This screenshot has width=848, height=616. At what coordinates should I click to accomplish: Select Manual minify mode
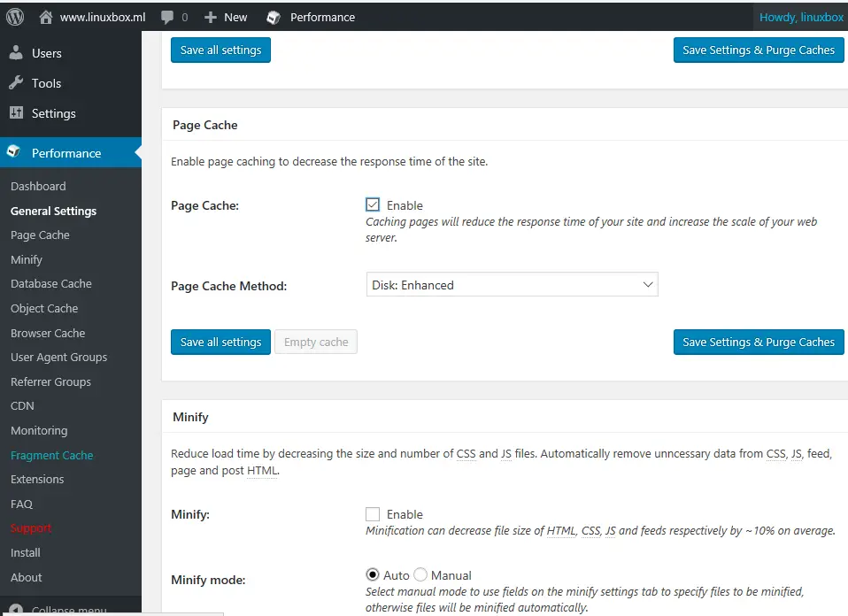pos(420,574)
